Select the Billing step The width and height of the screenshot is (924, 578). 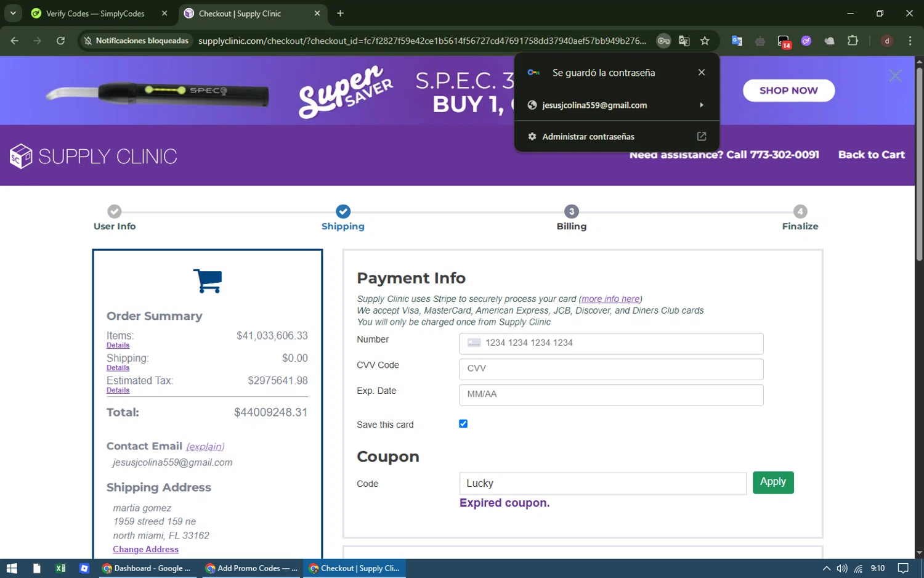click(x=572, y=218)
